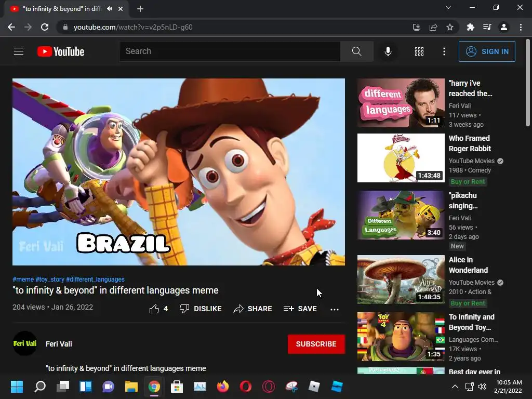532x399 pixels.
Task: Open the SHARE dialog
Action: [x=253, y=309]
